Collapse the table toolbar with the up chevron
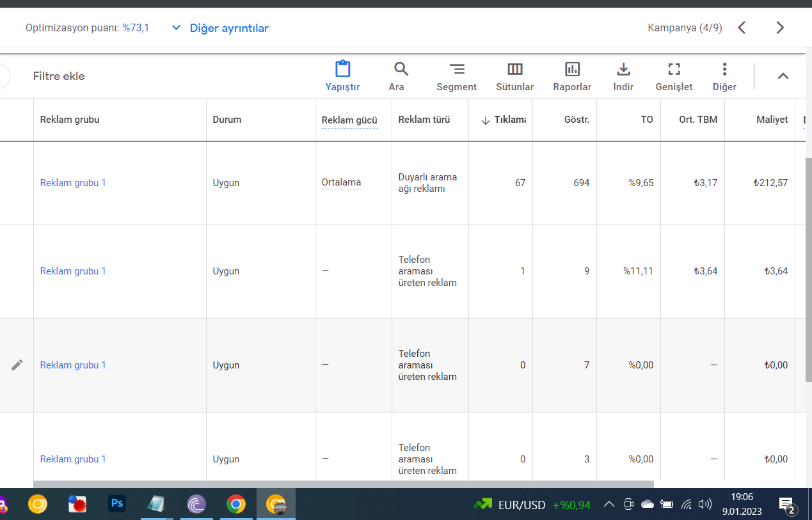Viewport: 812px width, 520px height. click(x=783, y=76)
